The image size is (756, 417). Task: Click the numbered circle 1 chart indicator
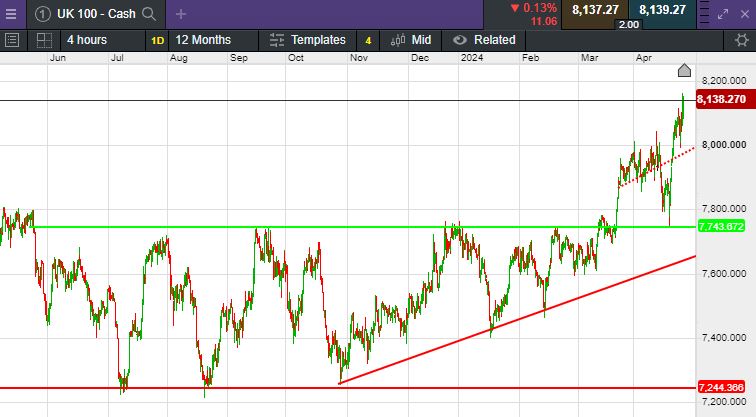[42, 14]
